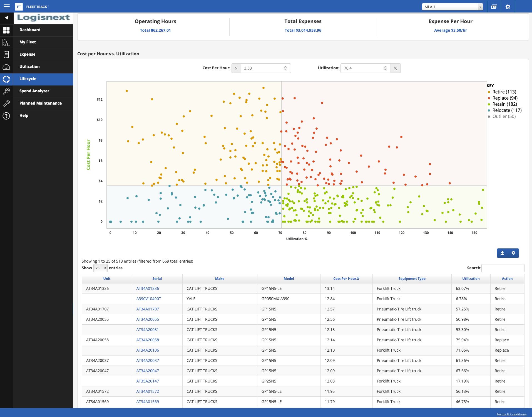
Task: Click the Utilization gauge icon
Action: [6, 67]
